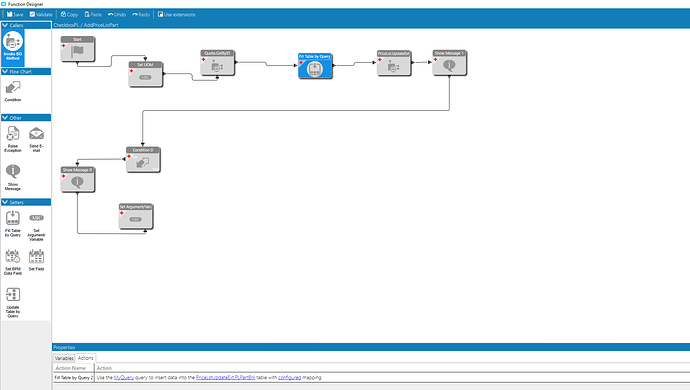Select the Fill Table by Query setter
Image resolution: width=690 pixels, height=390 pixels.
click(13, 224)
